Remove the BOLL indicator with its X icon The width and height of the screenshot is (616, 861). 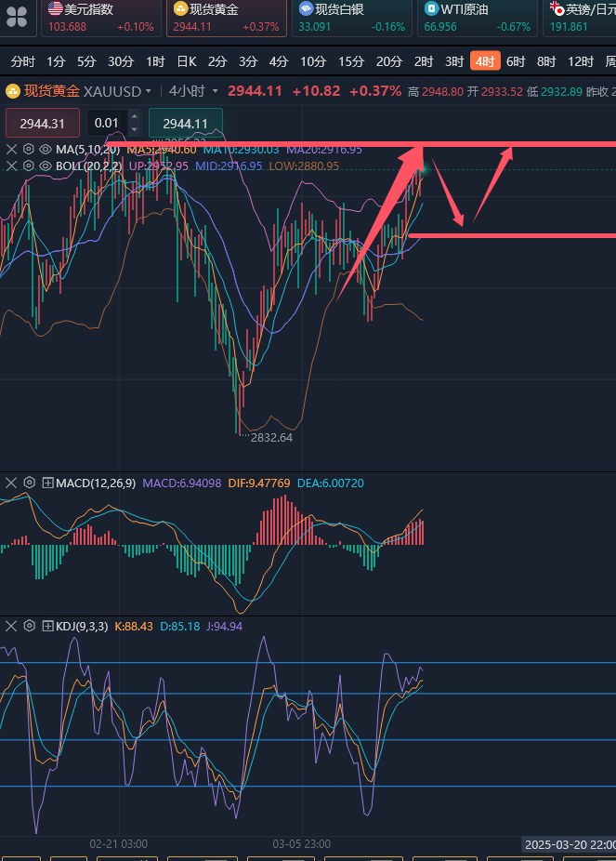(x=12, y=166)
